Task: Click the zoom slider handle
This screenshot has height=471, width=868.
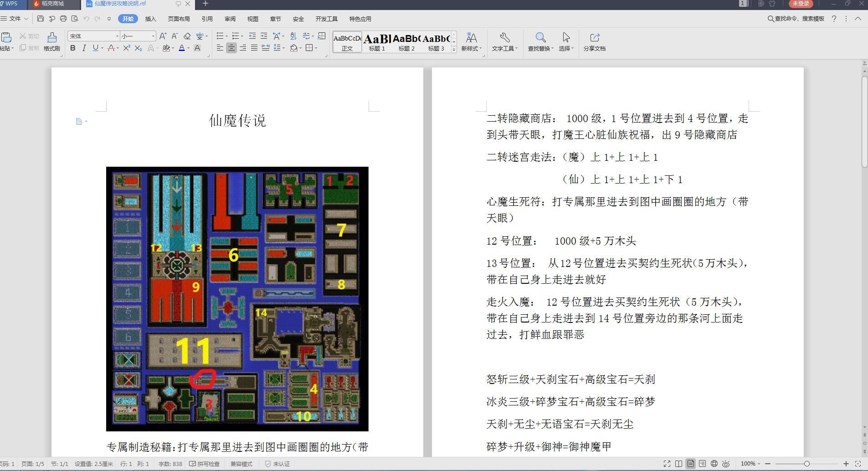Action: 807,464
